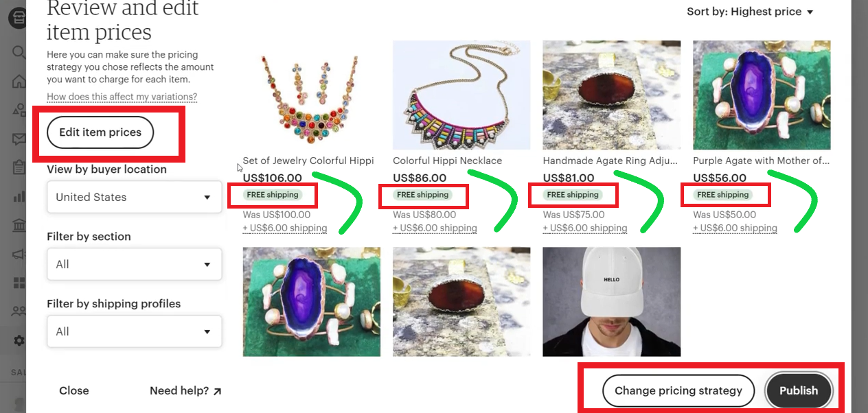Open the finances bank icon in sidebar
The width and height of the screenshot is (868, 413).
[19, 226]
